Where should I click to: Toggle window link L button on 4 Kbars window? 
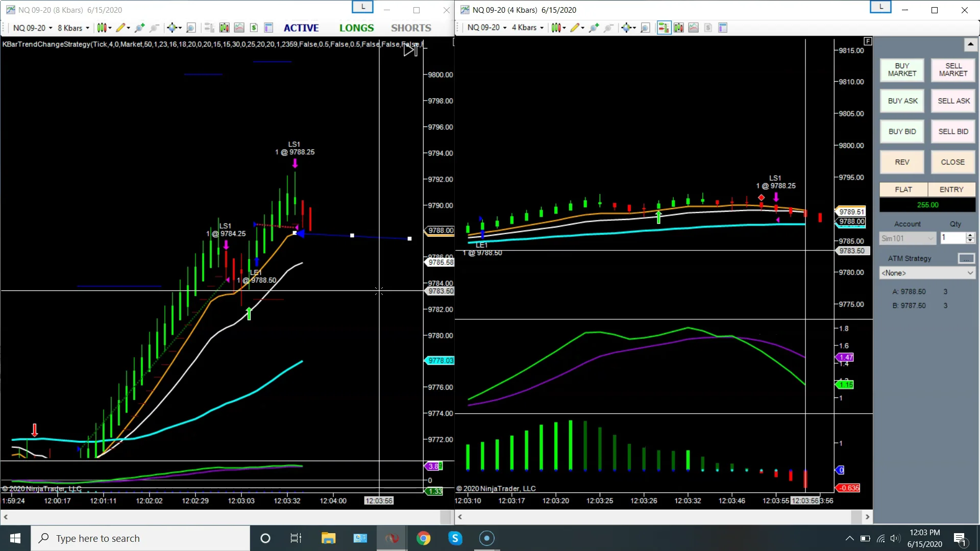click(x=880, y=7)
